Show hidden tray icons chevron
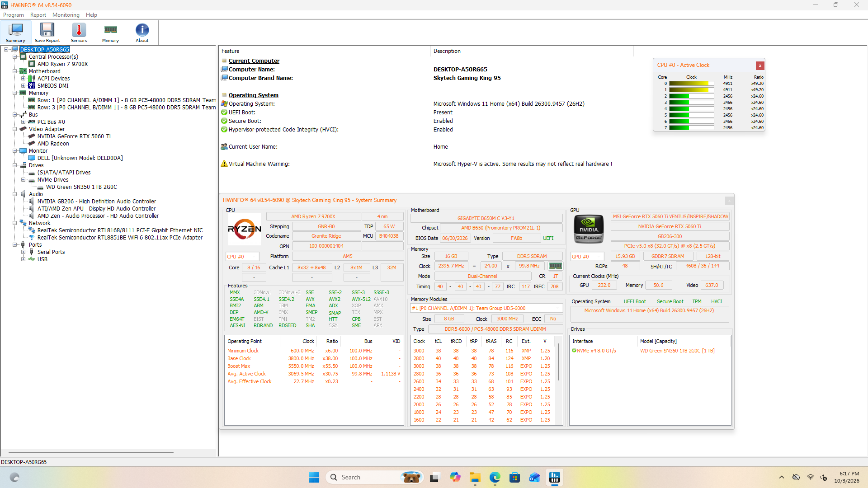This screenshot has width=868, height=488. tap(781, 477)
